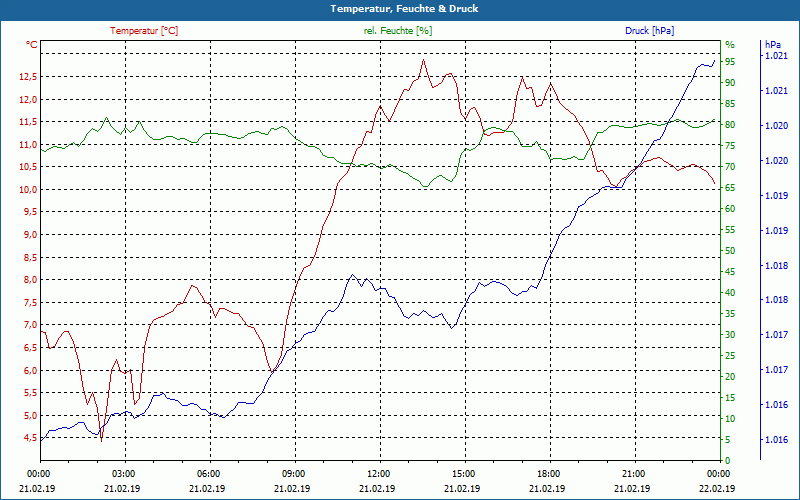Image resolution: width=800 pixels, height=500 pixels.
Task: Click the 10 humidity axis tick
Action: click(x=730, y=419)
